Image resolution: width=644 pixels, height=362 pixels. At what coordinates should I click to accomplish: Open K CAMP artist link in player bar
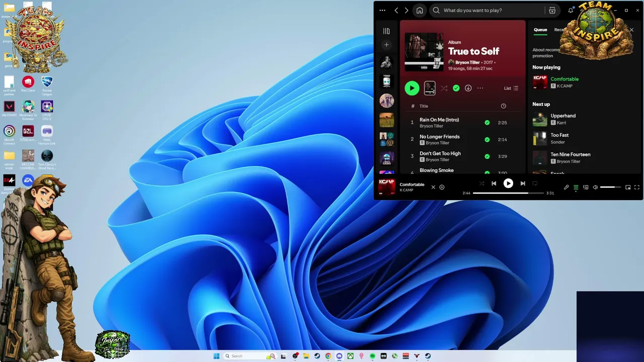point(407,190)
